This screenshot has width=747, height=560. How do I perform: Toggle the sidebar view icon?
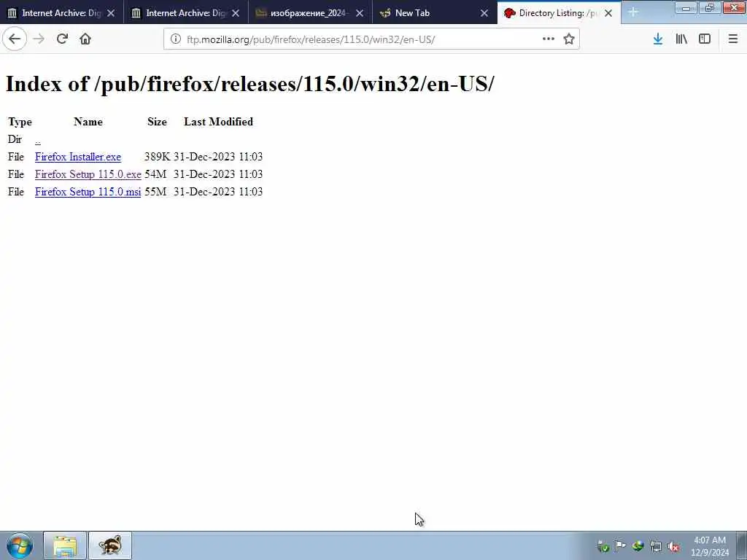click(x=705, y=39)
